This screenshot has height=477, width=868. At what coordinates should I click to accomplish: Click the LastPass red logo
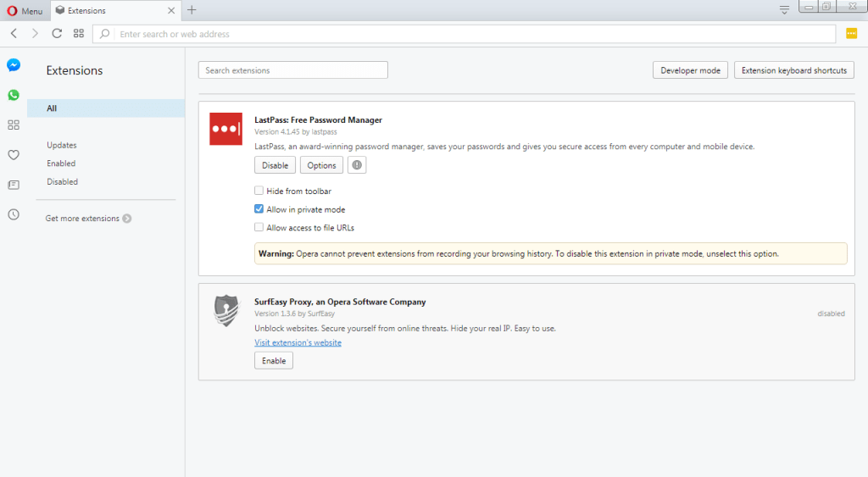225,129
